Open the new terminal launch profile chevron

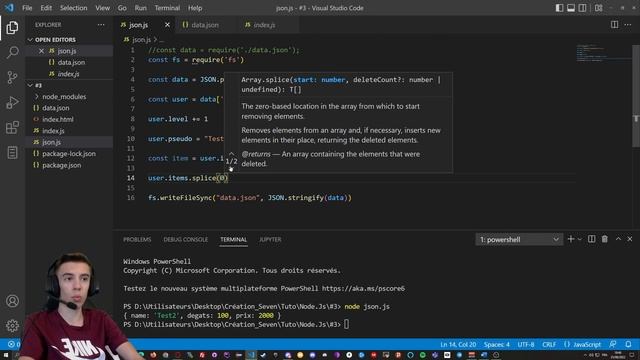(x=580, y=240)
